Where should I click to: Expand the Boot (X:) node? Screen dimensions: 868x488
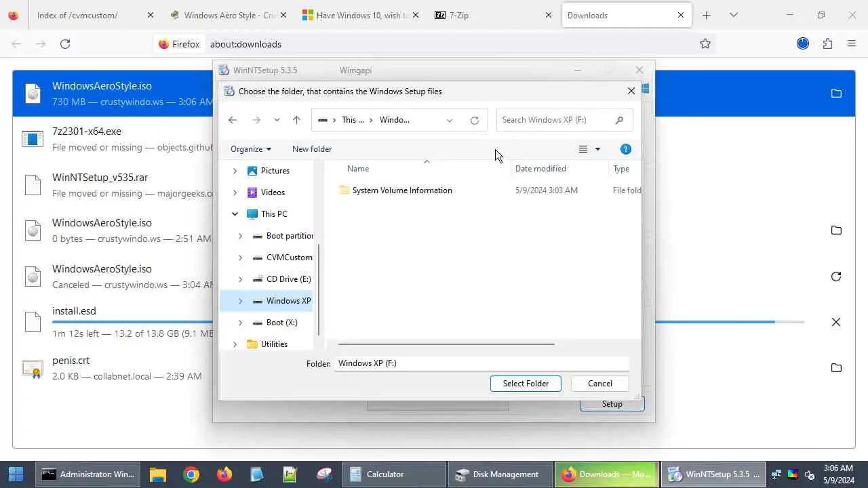click(240, 323)
